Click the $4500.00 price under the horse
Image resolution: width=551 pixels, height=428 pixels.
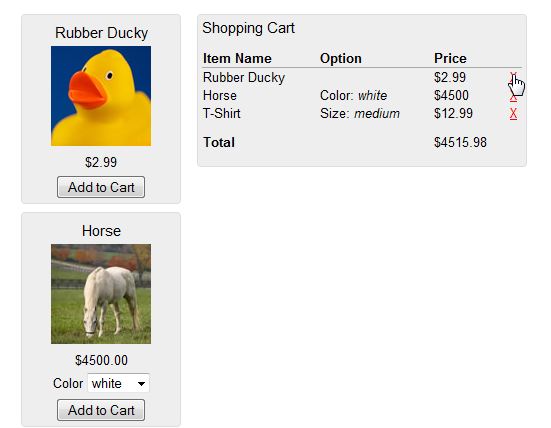(x=101, y=360)
